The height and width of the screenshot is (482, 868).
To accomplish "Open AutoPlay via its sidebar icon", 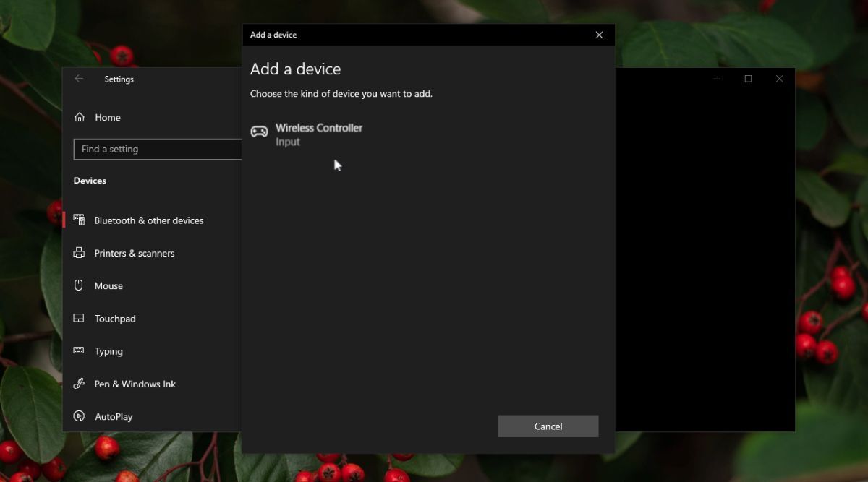I will [79, 416].
